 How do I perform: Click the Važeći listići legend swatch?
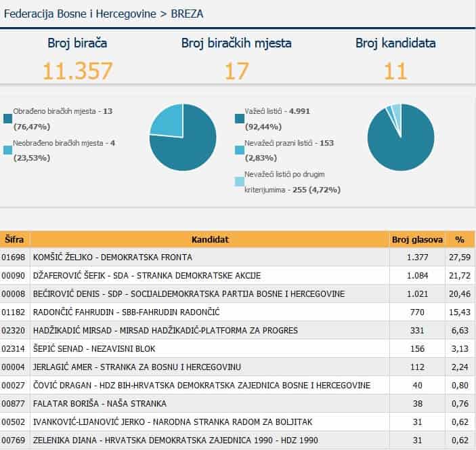point(239,119)
